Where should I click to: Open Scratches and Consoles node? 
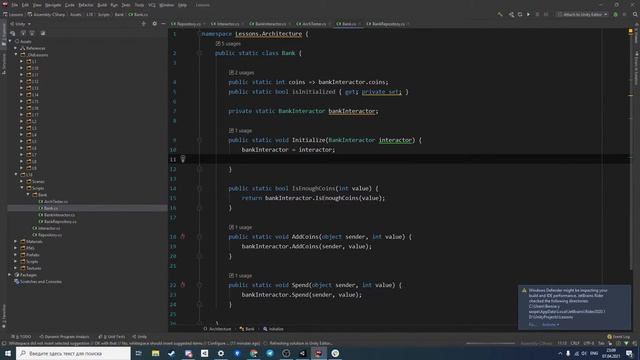point(38,282)
